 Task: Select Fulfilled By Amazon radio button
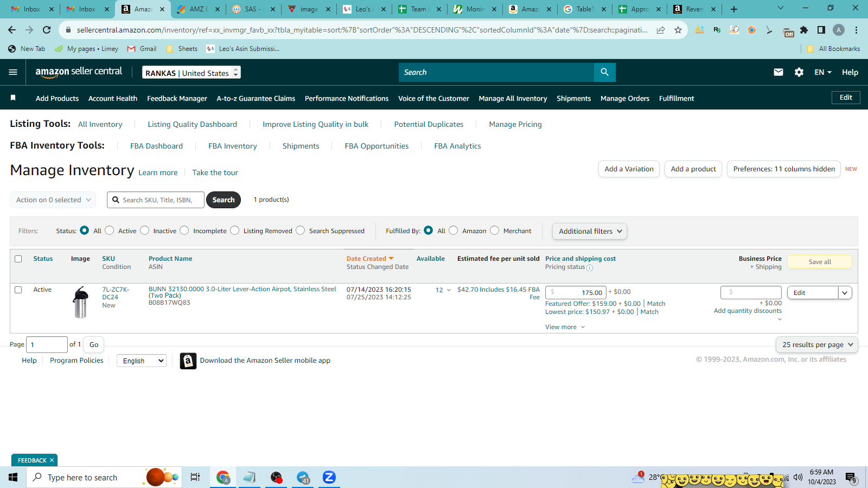454,230
